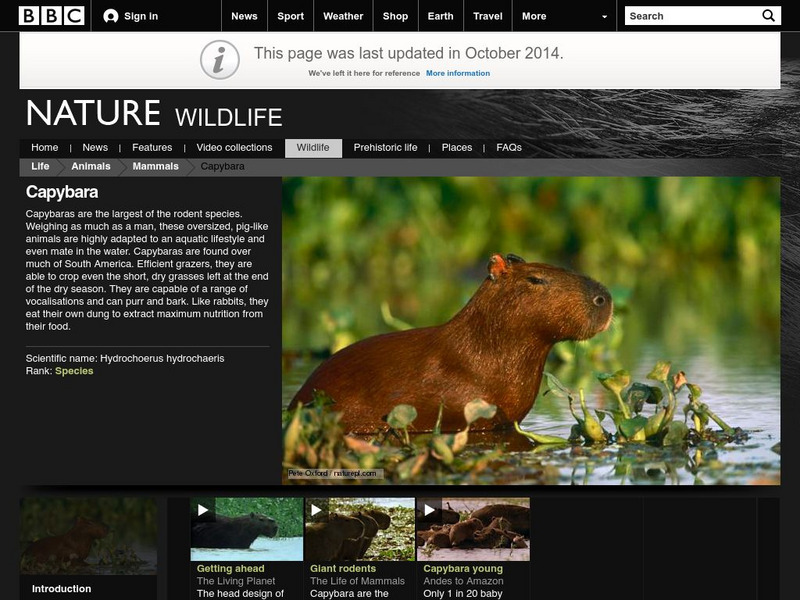This screenshot has width=800, height=600.
Task: Click the search magnifier icon
Action: tap(767, 15)
